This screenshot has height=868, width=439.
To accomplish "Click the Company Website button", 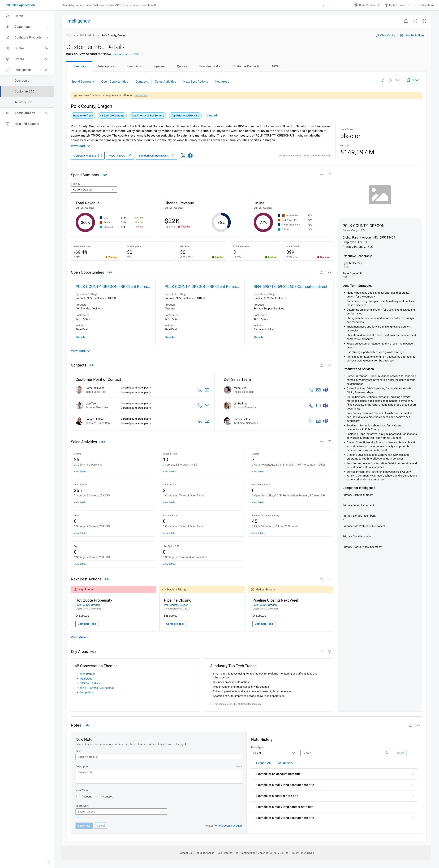I will [x=88, y=156].
